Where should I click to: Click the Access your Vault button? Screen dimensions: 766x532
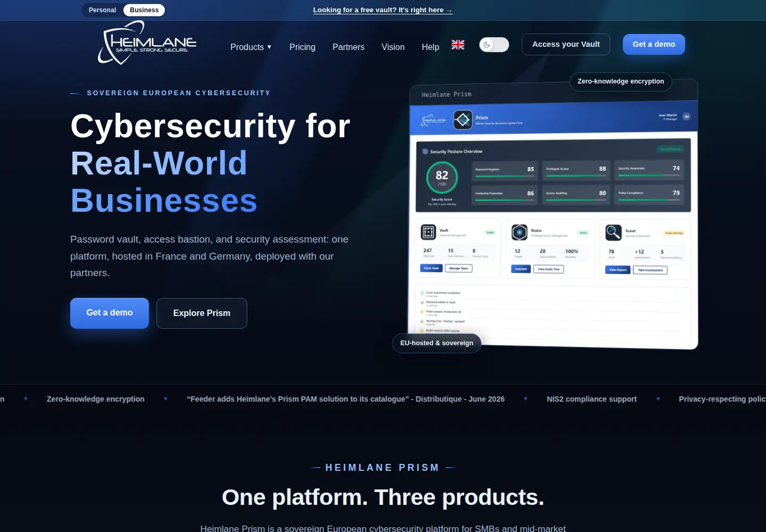click(566, 44)
